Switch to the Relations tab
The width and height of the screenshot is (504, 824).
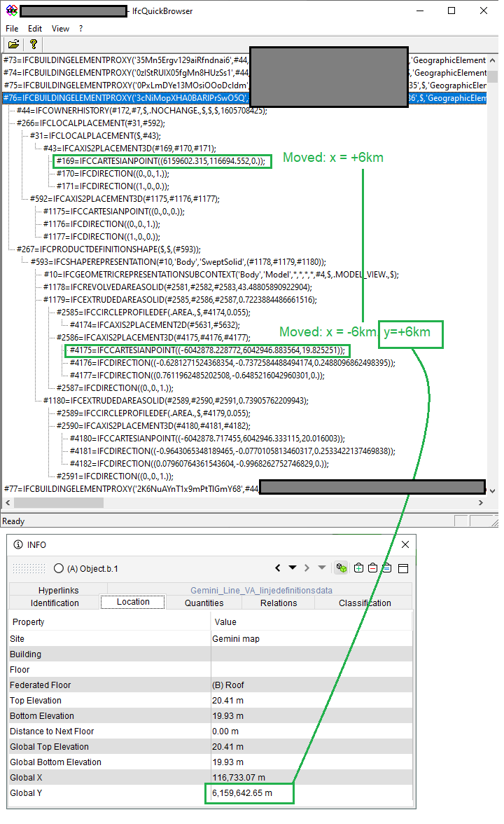[279, 603]
